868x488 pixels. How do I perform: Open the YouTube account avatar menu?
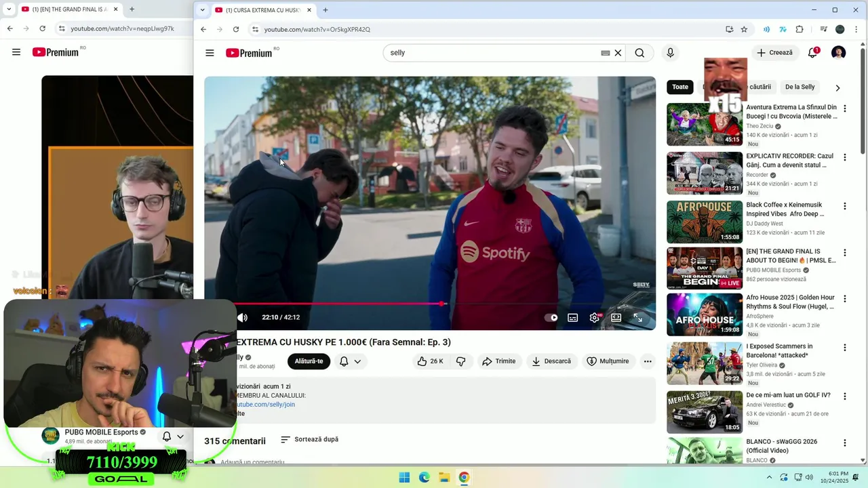click(x=839, y=53)
